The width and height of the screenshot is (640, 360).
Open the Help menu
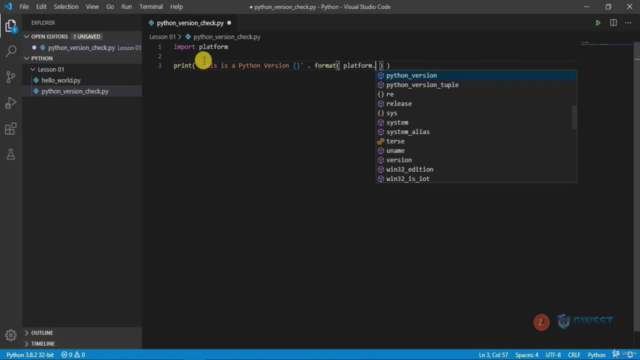pyautogui.click(x=176, y=7)
